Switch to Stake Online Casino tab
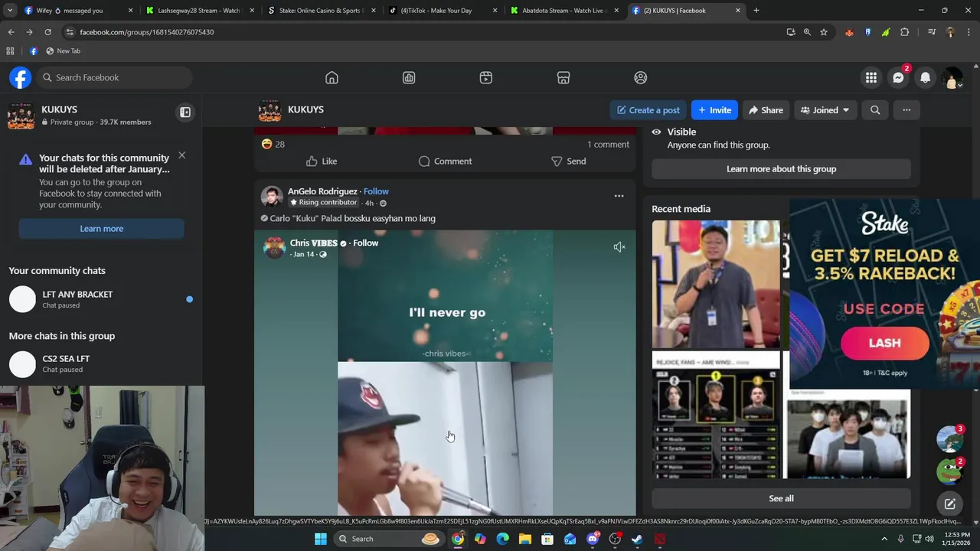Image resolution: width=980 pixels, height=551 pixels. (x=322, y=11)
